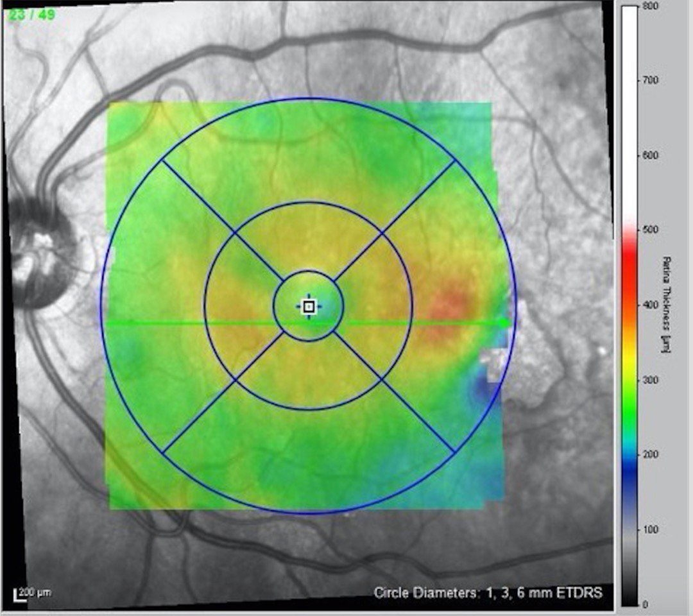Click the optic disc on the fundus image

coord(39,253)
